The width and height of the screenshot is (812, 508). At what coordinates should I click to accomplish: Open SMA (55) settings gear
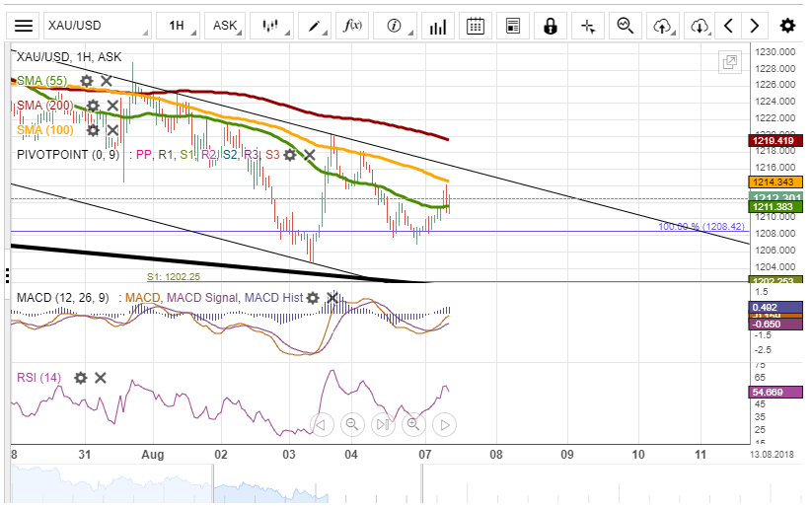coord(87,81)
